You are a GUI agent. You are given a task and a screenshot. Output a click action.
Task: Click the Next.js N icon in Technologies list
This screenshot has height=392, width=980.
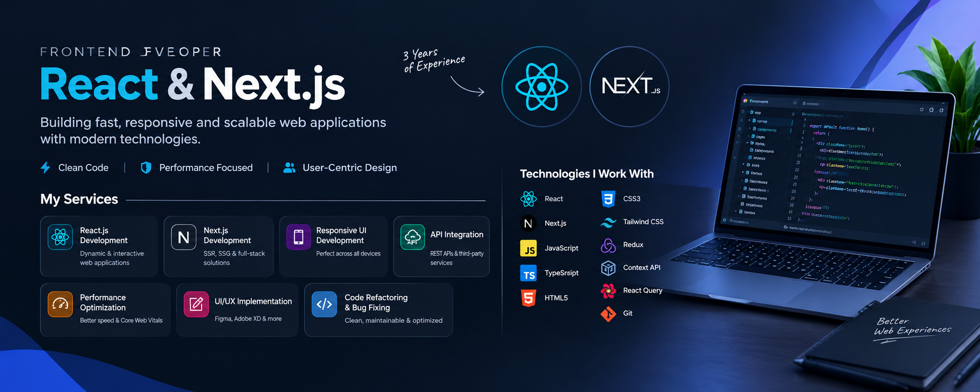click(528, 223)
